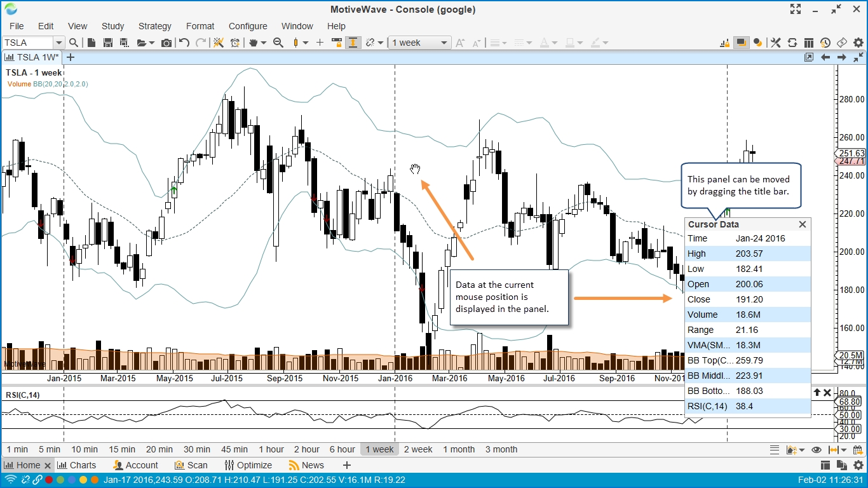Select the hand pan tool
This screenshot has height=488, width=868.
tap(254, 43)
